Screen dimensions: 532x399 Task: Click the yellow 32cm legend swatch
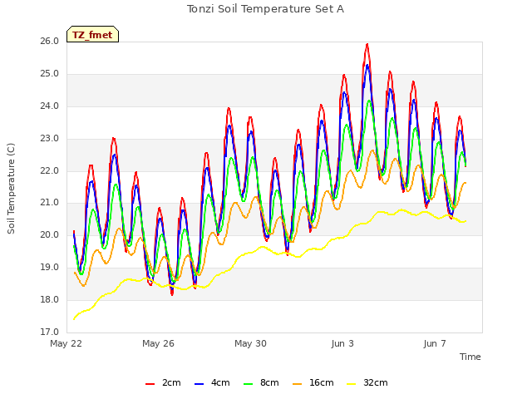point(352,384)
